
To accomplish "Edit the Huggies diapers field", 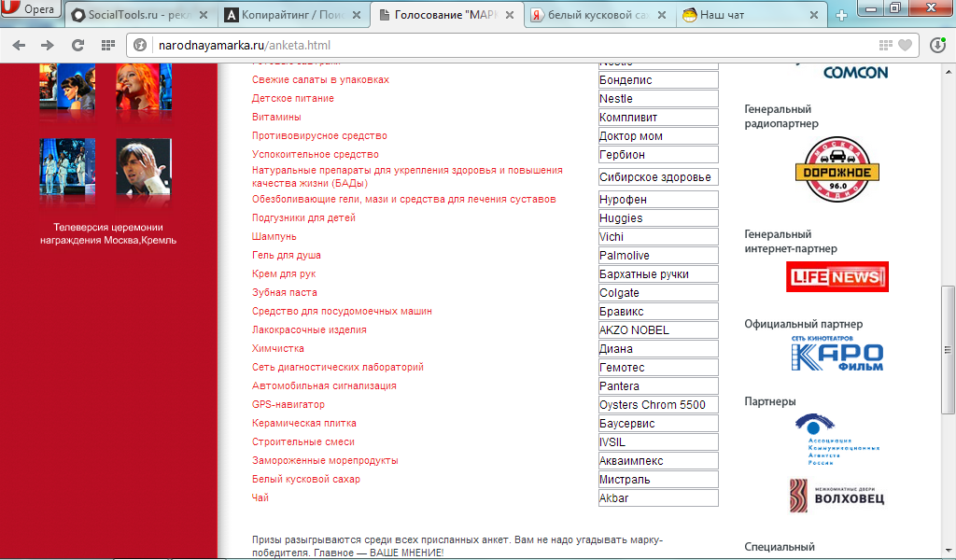I will click(x=658, y=218).
